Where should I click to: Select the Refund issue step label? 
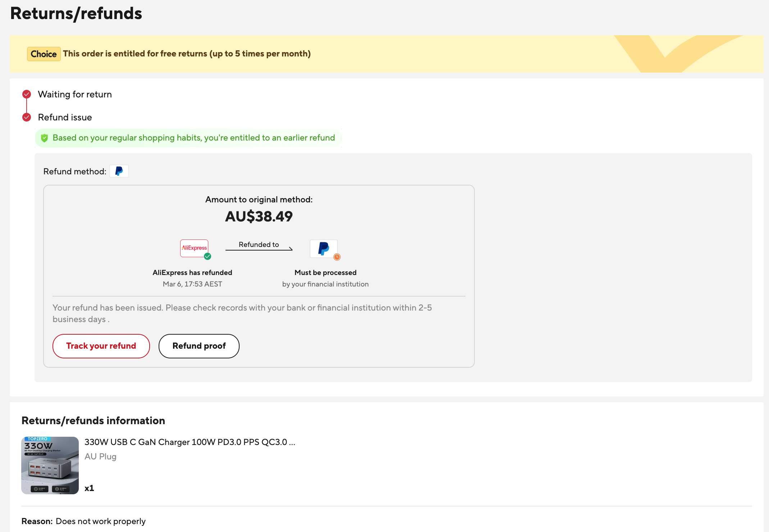[x=65, y=117]
